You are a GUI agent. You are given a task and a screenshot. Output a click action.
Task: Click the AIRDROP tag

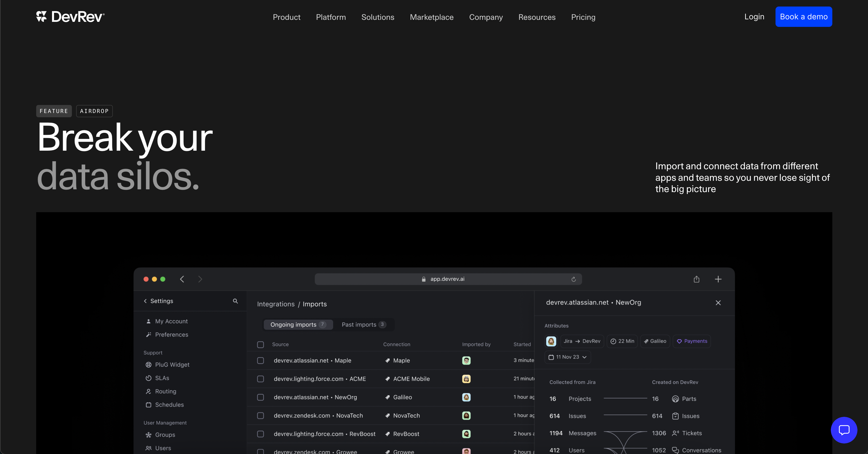click(94, 111)
